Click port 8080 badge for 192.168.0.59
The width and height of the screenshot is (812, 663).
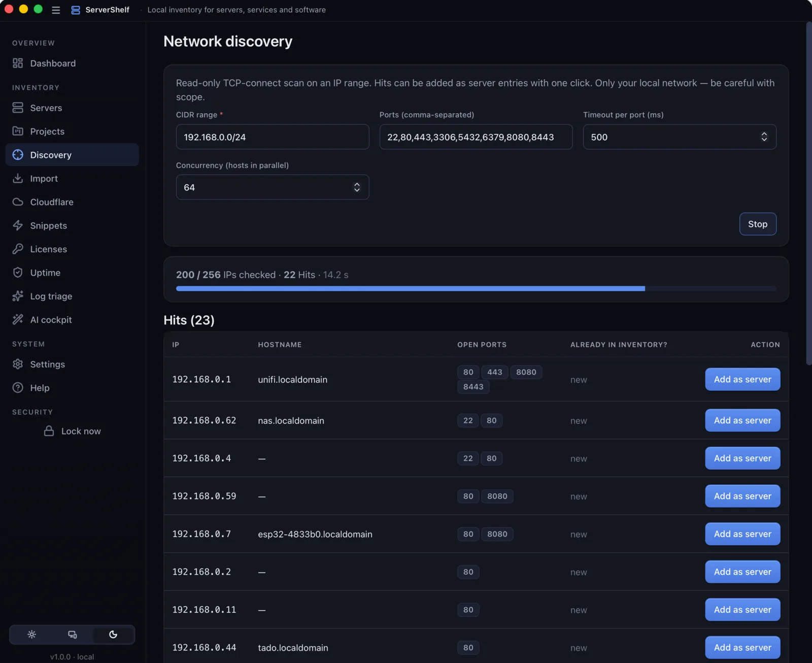pyautogui.click(x=497, y=496)
